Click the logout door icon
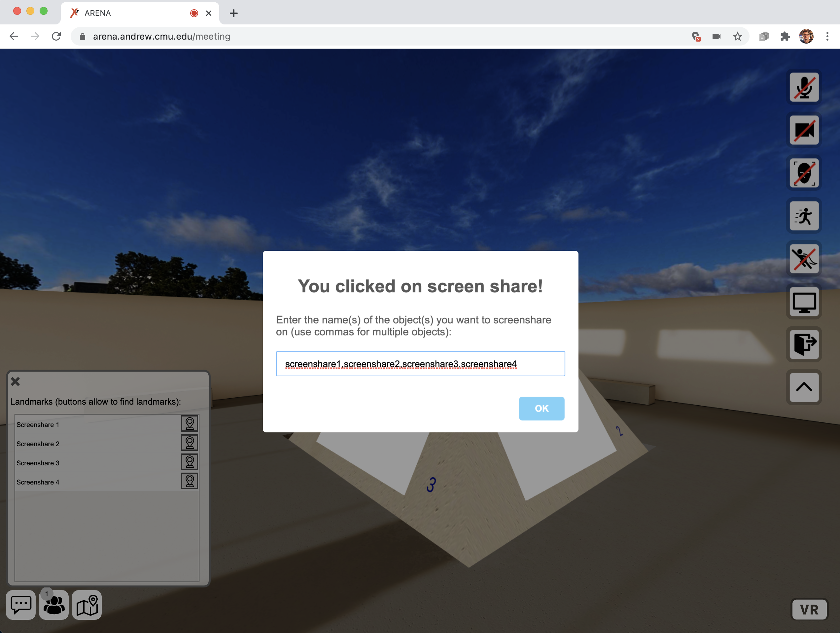Image resolution: width=840 pixels, height=633 pixels. pos(804,345)
